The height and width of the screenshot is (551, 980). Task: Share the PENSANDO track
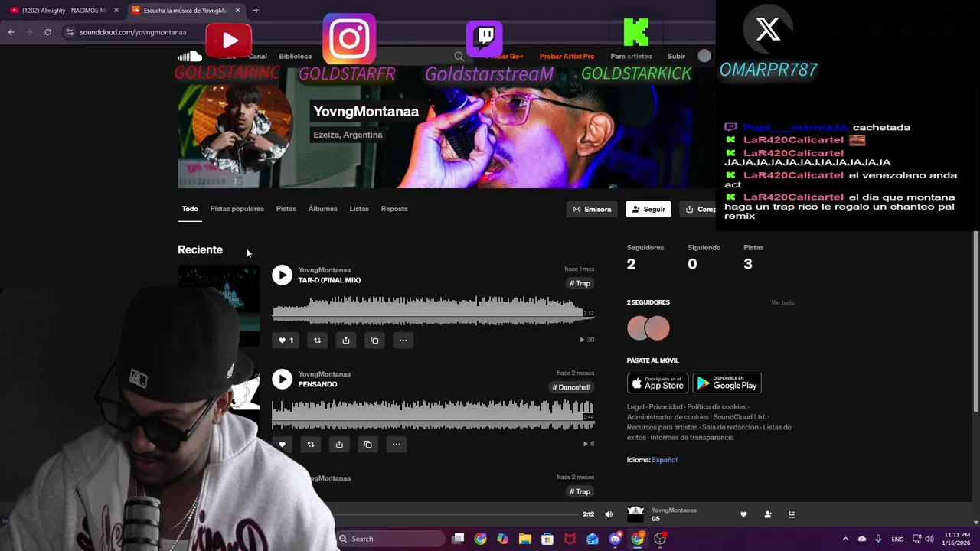pyautogui.click(x=339, y=444)
